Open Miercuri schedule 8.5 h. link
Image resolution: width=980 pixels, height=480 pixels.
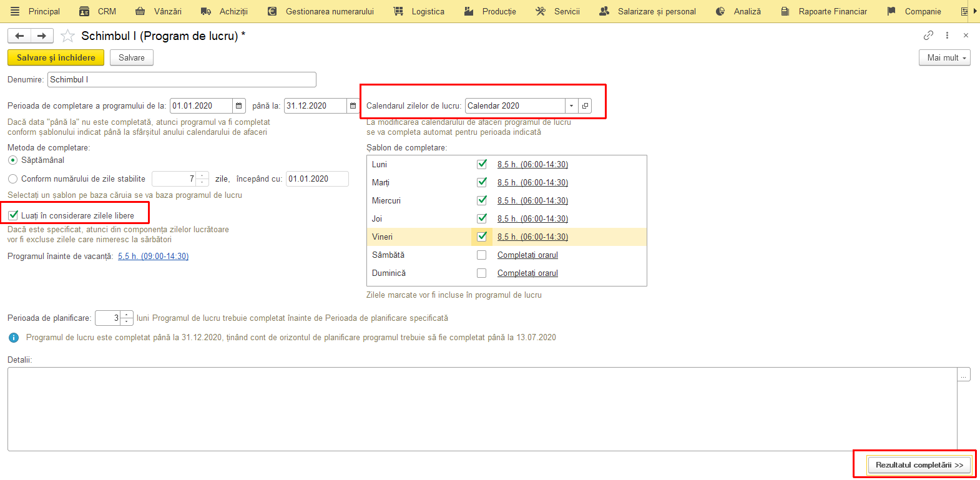click(532, 200)
